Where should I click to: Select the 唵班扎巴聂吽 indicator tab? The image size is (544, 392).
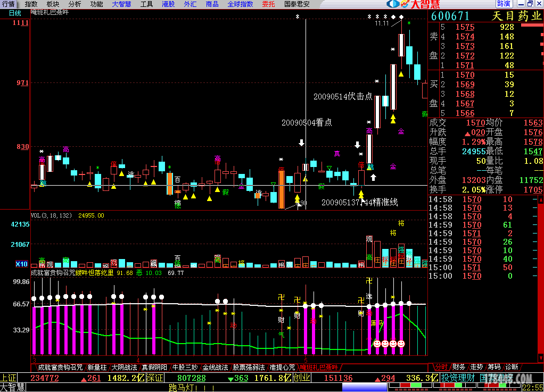pos(319,368)
